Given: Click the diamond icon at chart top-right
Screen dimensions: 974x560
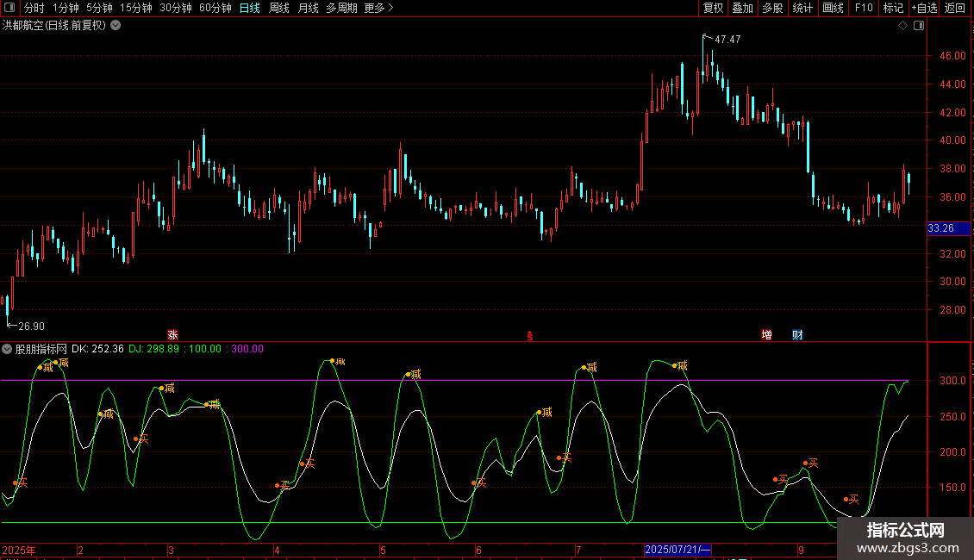Looking at the screenshot, I should click(x=902, y=26).
